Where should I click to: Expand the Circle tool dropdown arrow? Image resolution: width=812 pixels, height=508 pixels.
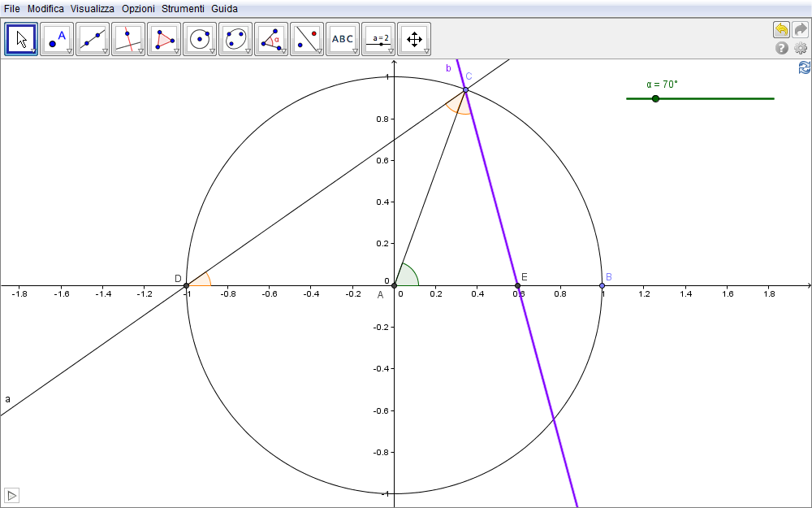click(212, 51)
